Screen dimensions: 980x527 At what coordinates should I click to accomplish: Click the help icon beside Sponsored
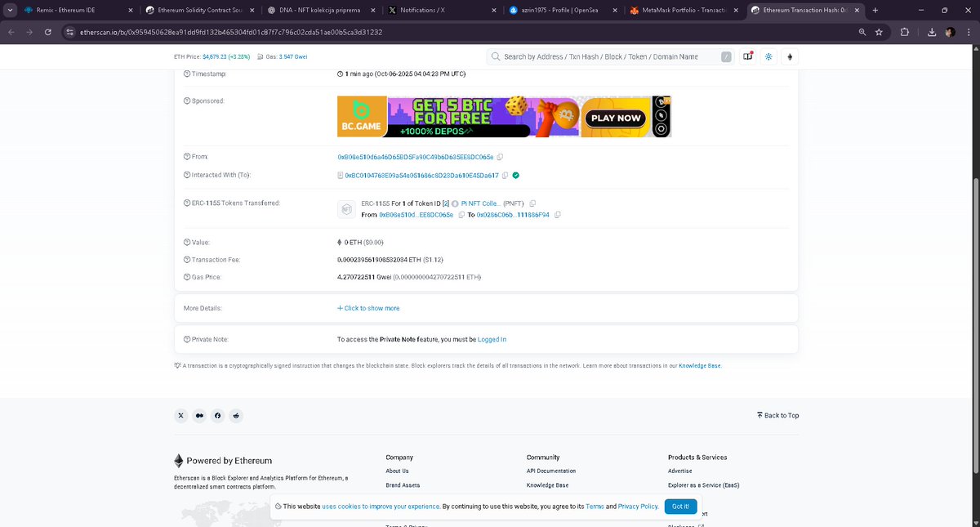pyautogui.click(x=187, y=100)
